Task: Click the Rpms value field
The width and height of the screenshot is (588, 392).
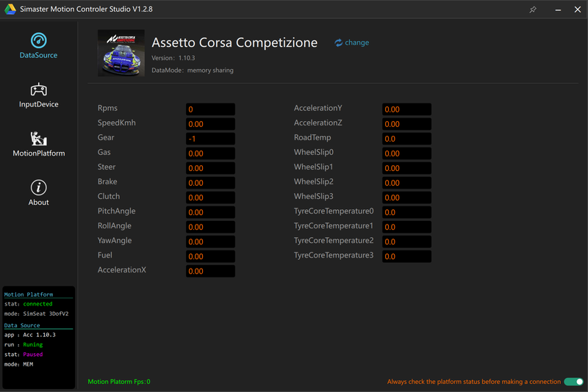Action: [x=210, y=109]
